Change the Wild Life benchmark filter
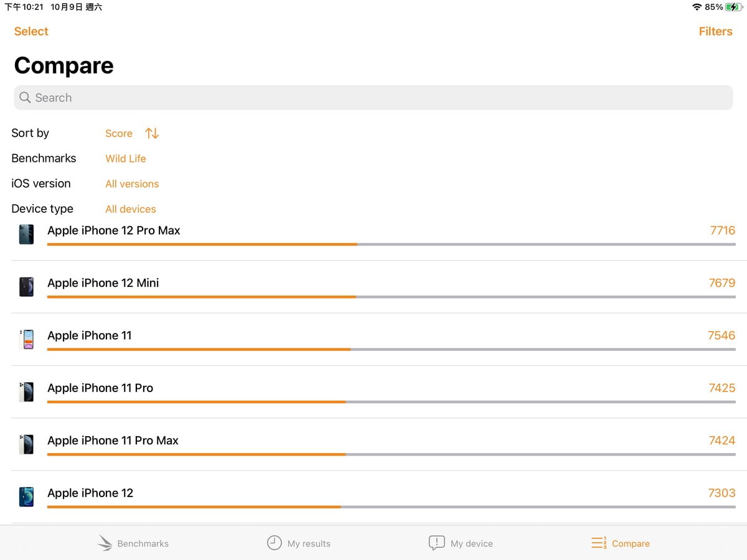Screen dimensions: 747x560 pos(126,159)
